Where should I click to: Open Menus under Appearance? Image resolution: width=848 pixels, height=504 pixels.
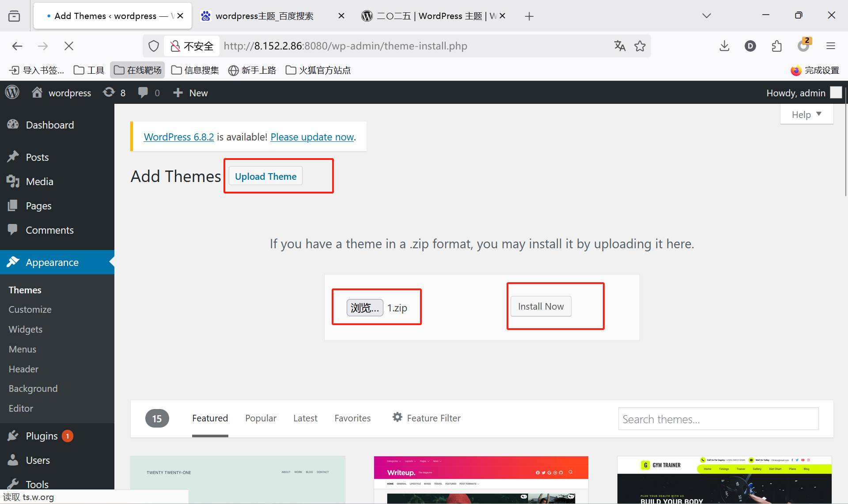pos(23,349)
